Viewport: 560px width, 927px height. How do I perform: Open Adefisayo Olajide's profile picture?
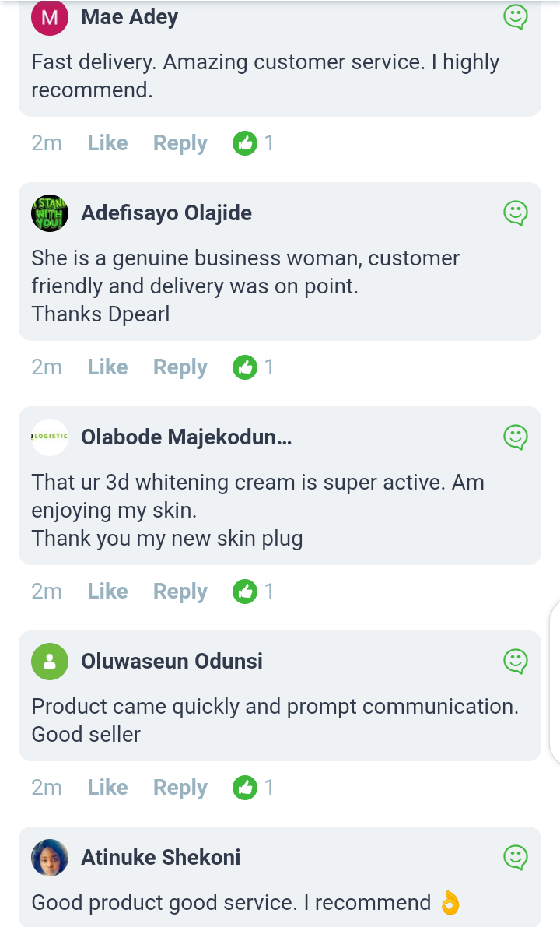pyautogui.click(x=50, y=212)
